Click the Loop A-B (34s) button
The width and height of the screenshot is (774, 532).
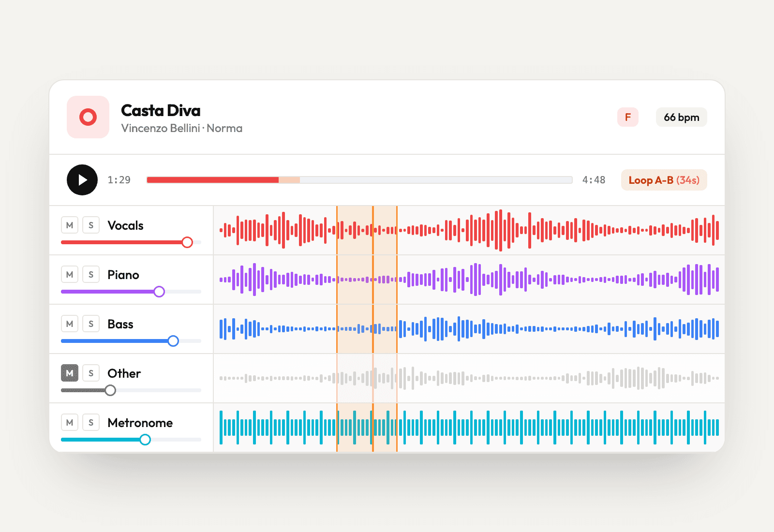[664, 180]
